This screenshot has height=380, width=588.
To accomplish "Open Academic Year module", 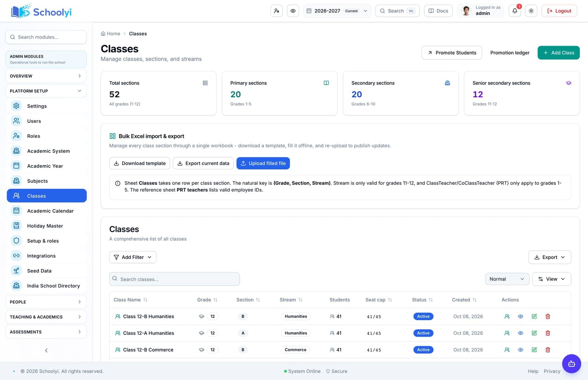I will click(x=47, y=166).
